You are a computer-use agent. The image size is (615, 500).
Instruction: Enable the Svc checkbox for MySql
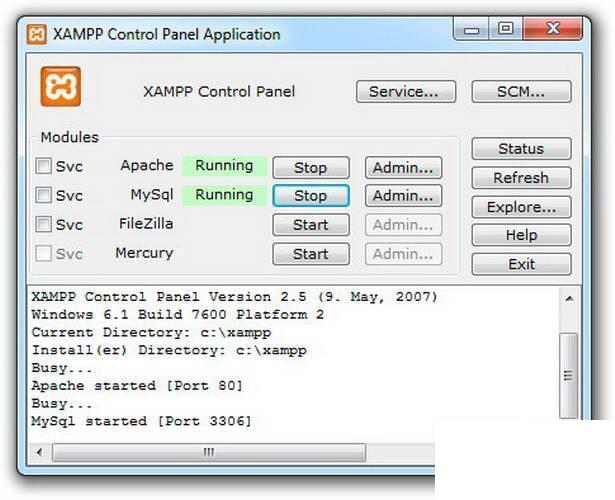click(x=43, y=195)
